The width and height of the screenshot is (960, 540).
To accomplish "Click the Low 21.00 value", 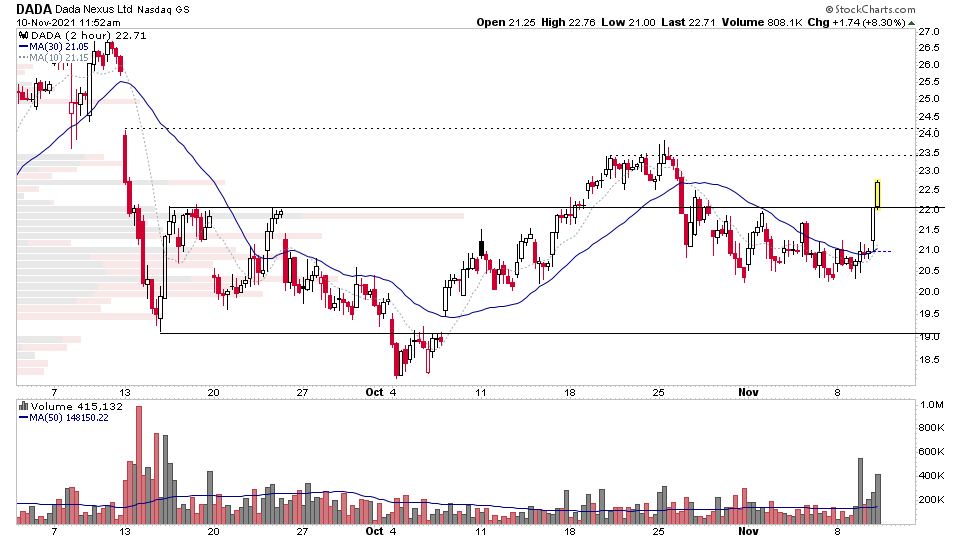I will [x=628, y=23].
